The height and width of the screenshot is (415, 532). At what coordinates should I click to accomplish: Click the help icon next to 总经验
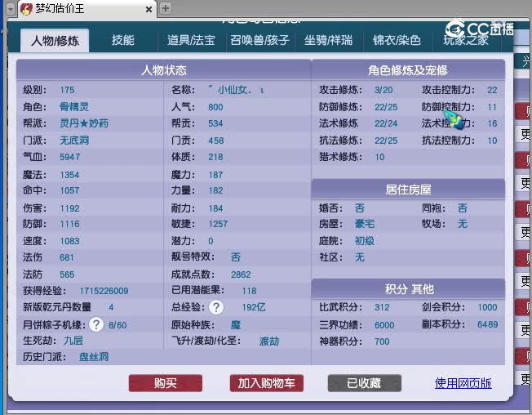tap(216, 307)
